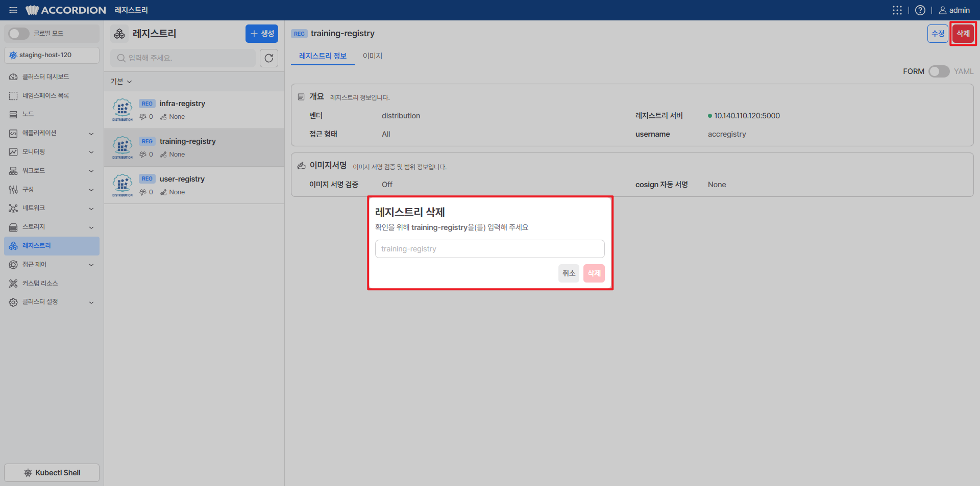Click the infra-registry distribution icon
Image resolution: width=980 pixels, height=486 pixels.
122,110
